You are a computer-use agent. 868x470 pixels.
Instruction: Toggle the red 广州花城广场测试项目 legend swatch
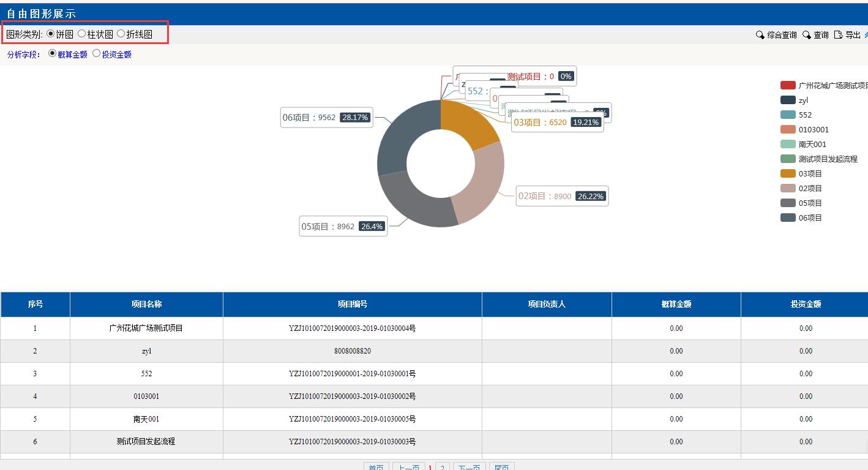click(788, 85)
